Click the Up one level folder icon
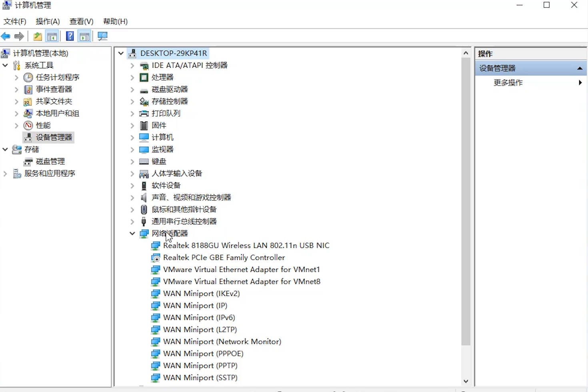Image resolution: width=588 pixels, height=392 pixels. (x=38, y=36)
